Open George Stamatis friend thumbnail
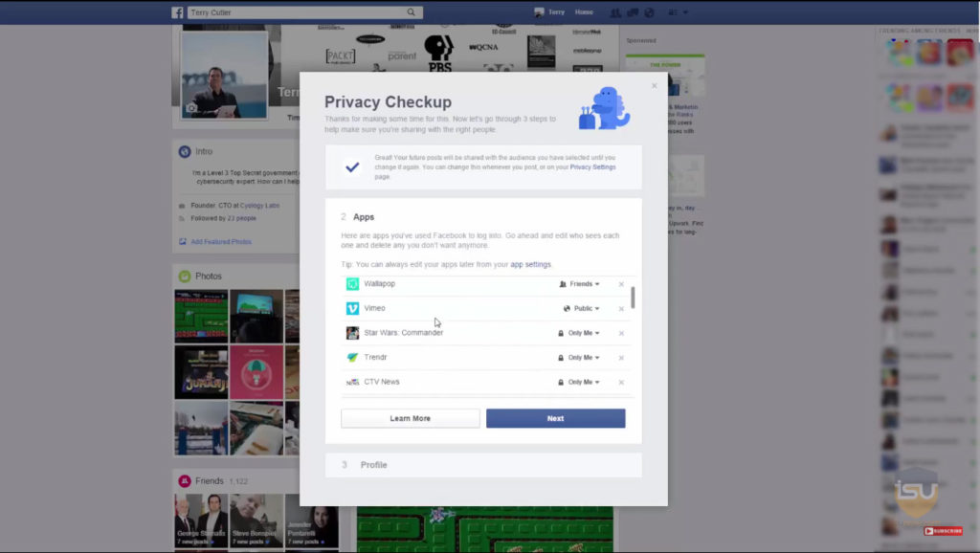 coord(201,520)
